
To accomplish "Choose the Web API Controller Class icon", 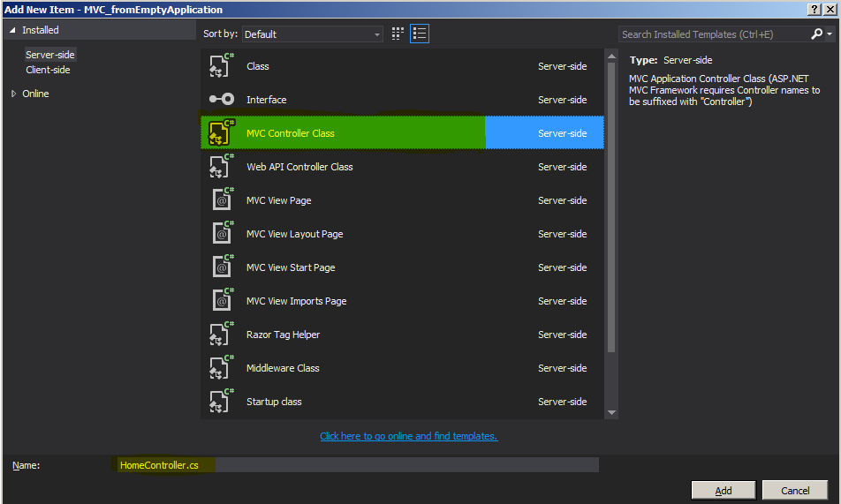I will (x=221, y=166).
